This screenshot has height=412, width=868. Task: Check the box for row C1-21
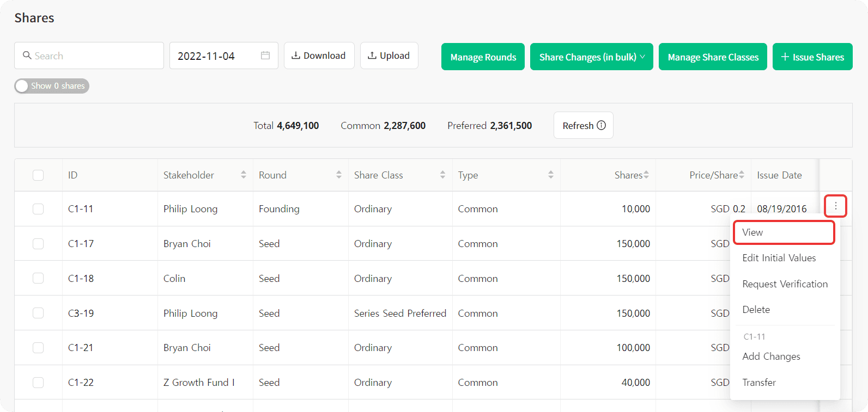pos(38,348)
